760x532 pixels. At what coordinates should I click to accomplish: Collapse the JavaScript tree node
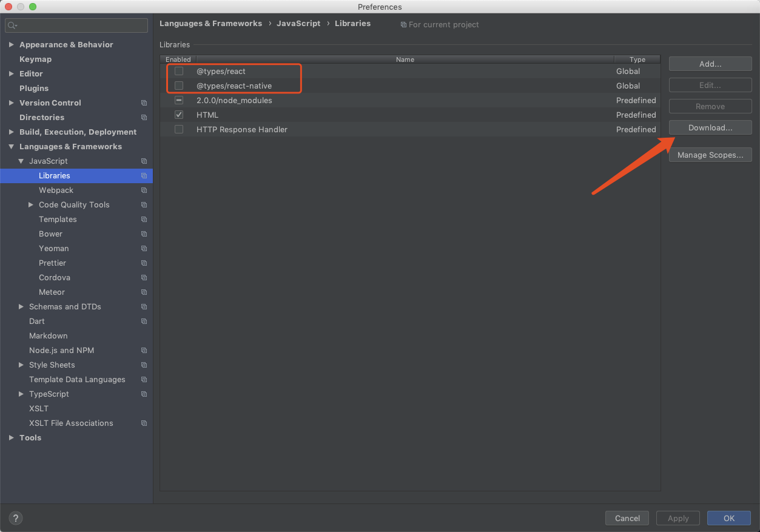coord(21,161)
